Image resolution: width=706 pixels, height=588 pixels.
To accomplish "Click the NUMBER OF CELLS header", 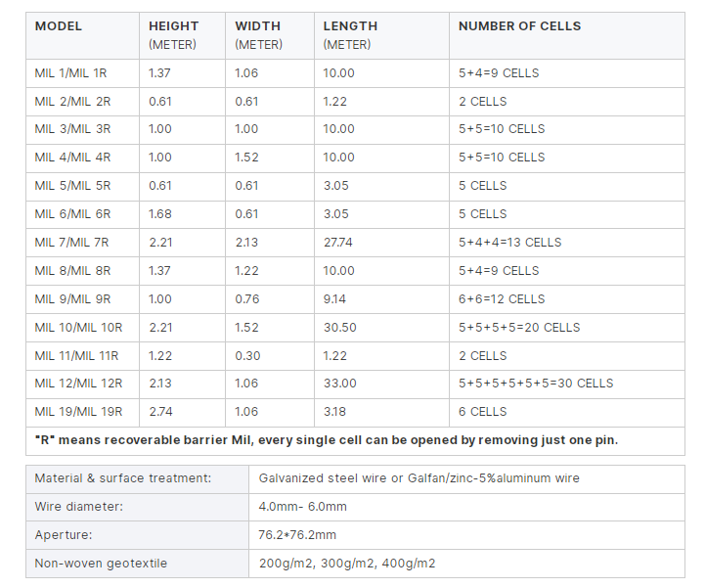I will coord(567,35).
